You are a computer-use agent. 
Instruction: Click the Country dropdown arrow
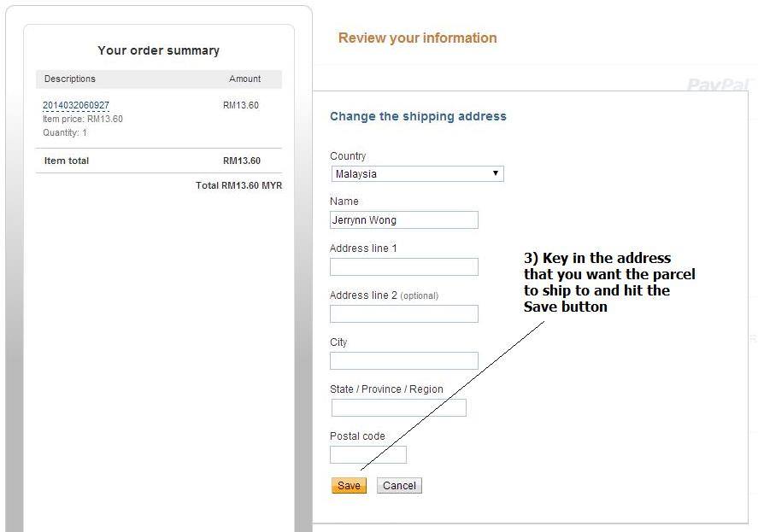coord(496,173)
